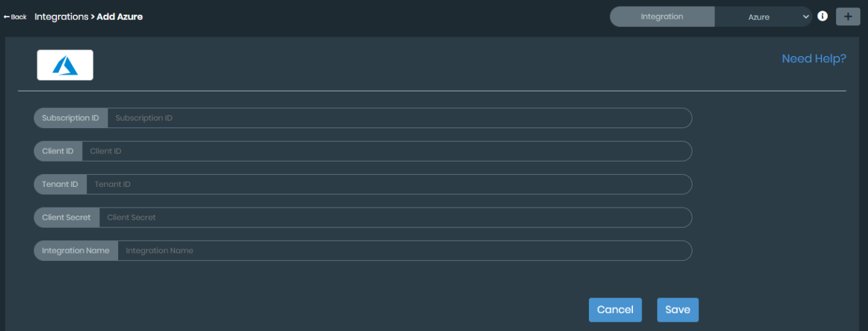
Task: Click the Azure logo thumbnail
Action: point(65,65)
